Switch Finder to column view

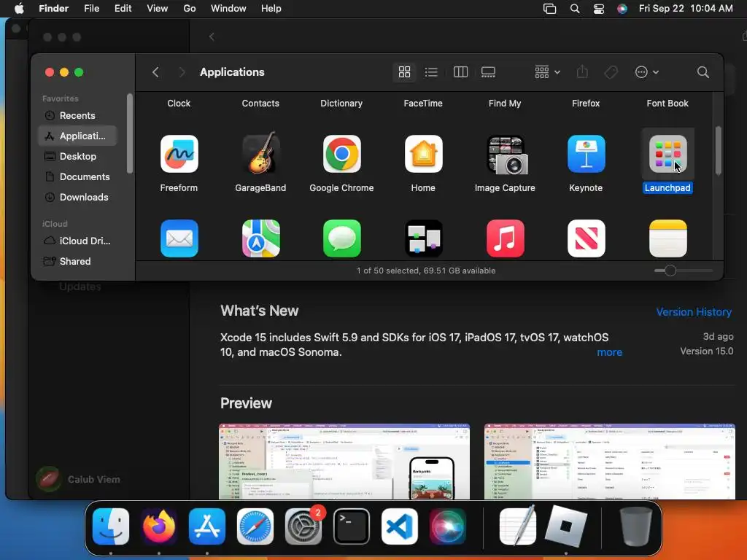460,72
